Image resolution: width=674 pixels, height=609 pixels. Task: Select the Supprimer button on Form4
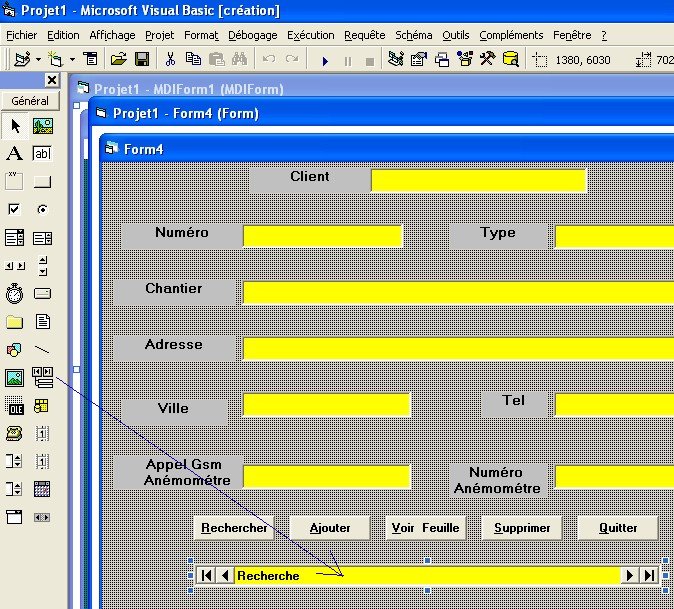click(522, 528)
